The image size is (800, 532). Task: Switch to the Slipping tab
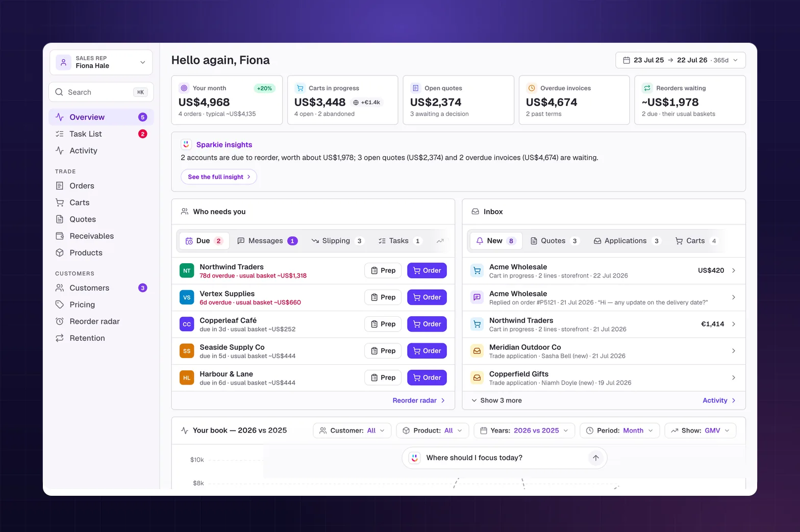point(337,241)
